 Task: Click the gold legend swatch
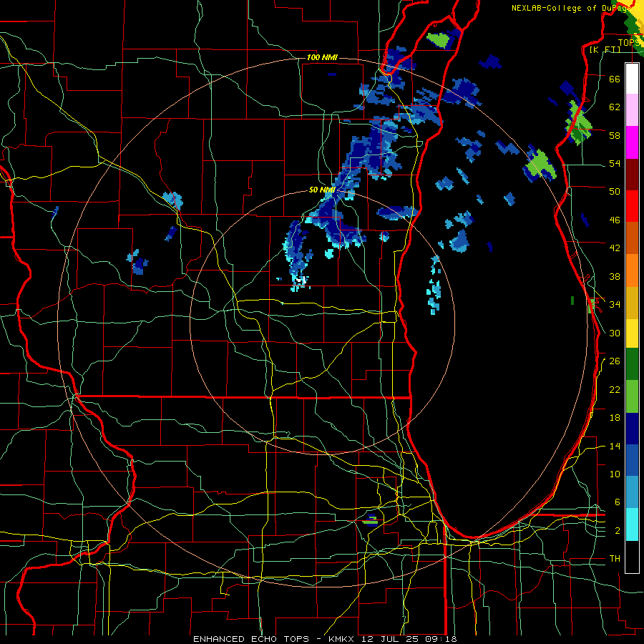(x=632, y=303)
